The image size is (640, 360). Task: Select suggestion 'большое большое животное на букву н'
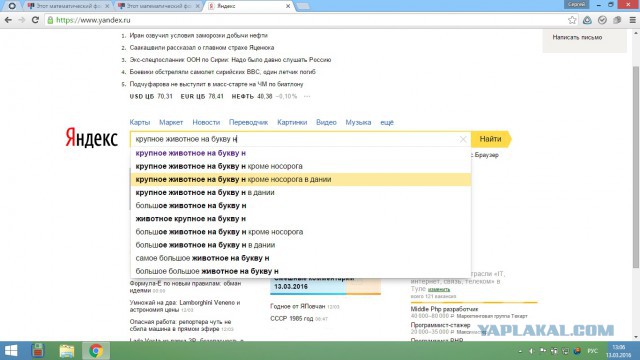pos(301,271)
